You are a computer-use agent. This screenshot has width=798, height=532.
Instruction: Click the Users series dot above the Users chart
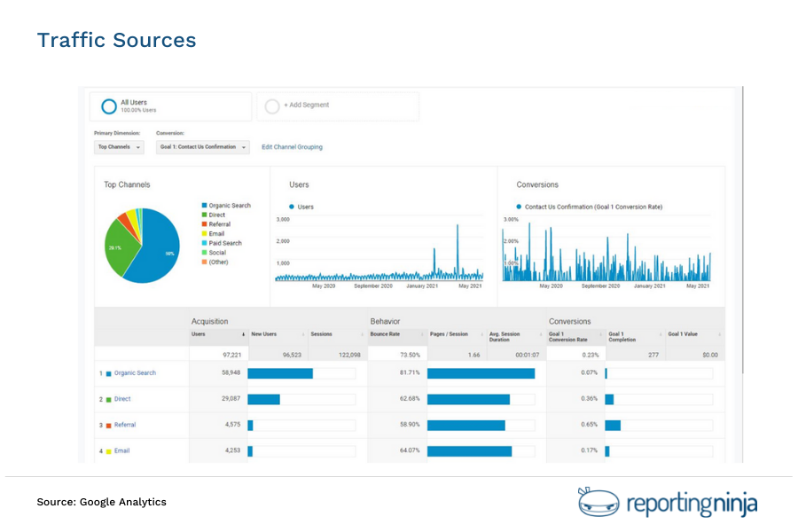click(293, 206)
